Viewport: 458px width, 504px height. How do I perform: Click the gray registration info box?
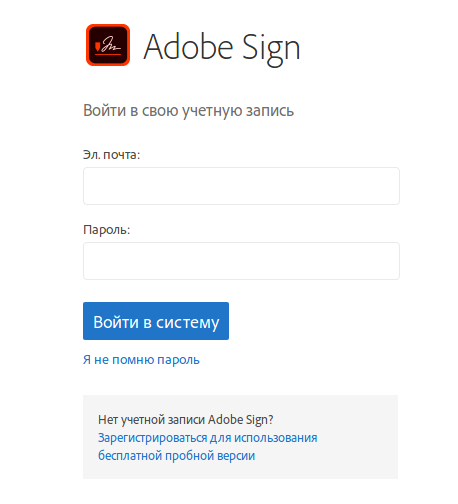click(240, 437)
